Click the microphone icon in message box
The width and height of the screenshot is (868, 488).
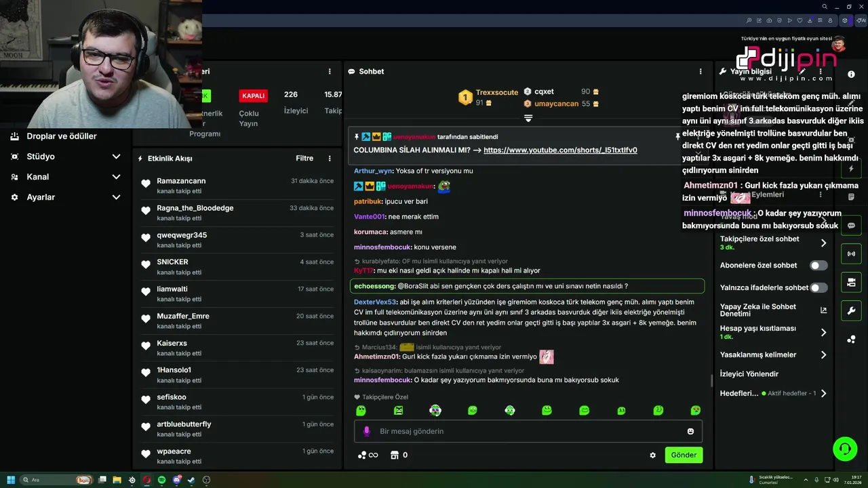367,431
